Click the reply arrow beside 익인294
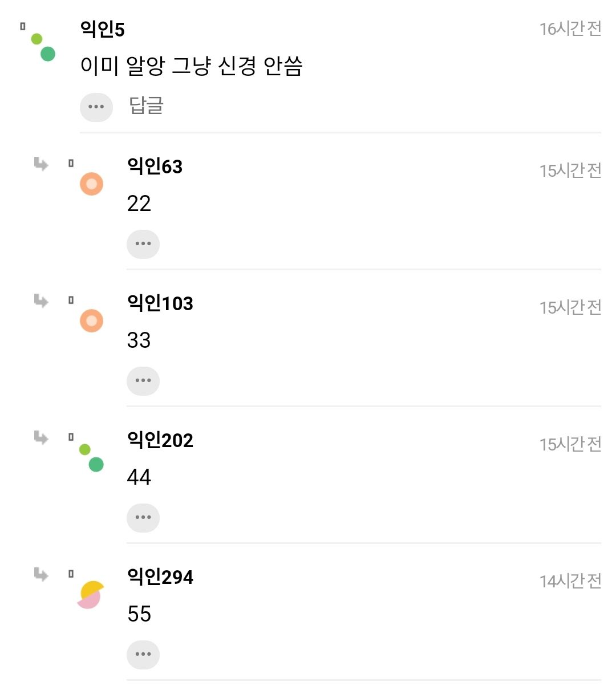Screen dimensions: 616x686 (41, 574)
